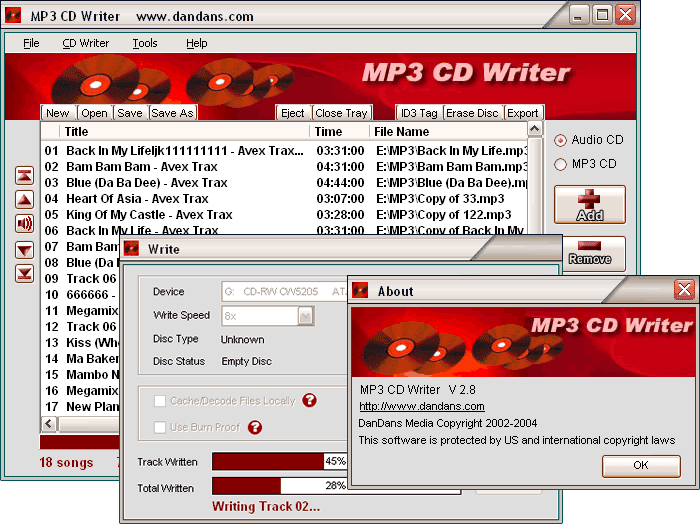Viewport: 700px width, 525px height.
Task: Click the Add button with plus icon
Action: pyautogui.click(x=590, y=205)
